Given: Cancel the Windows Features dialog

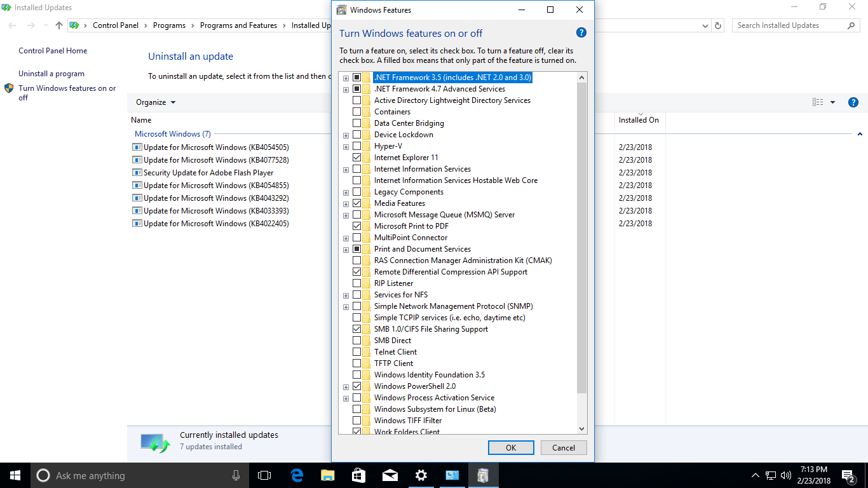Looking at the screenshot, I should (564, 447).
